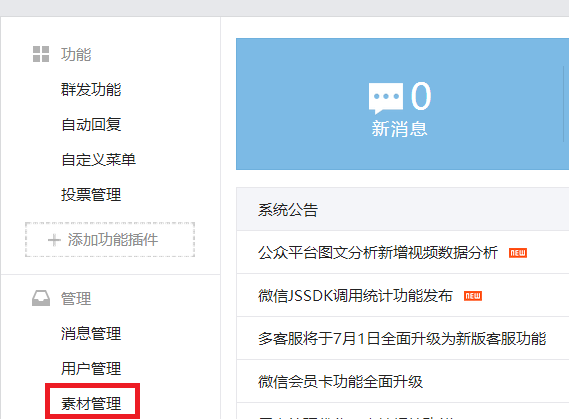Screen dimensions: 569x419
Task: Select 自定义菜单 from the sidebar
Action: click(98, 160)
